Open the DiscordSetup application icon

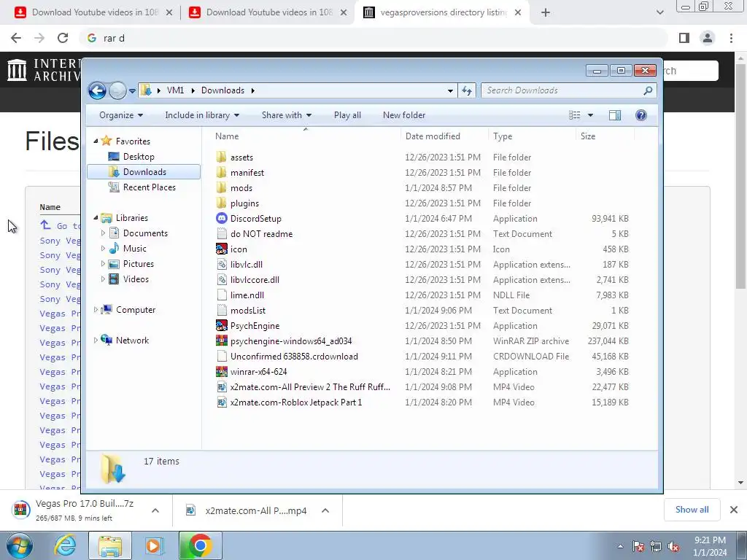pos(222,219)
